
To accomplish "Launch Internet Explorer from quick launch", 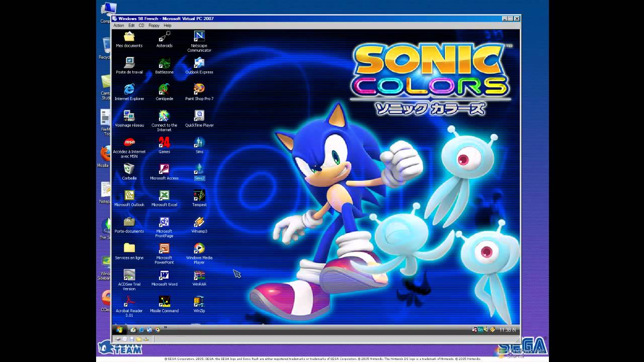I will (x=141, y=330).
